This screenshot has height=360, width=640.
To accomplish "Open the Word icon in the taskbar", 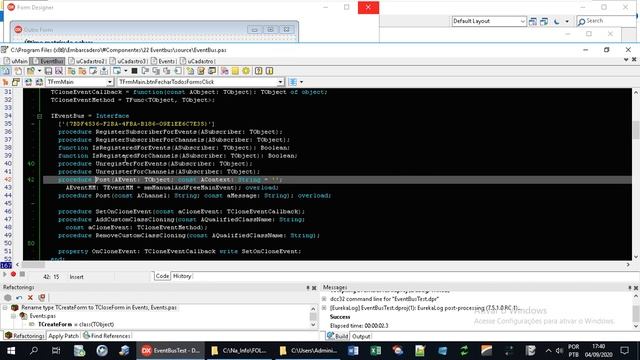I will coord(353,351).
